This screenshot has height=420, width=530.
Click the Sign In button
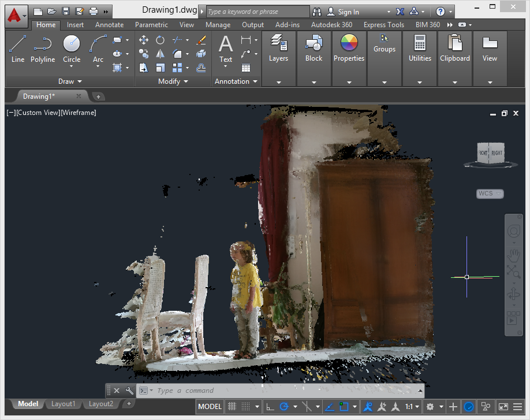click(348, 12)
